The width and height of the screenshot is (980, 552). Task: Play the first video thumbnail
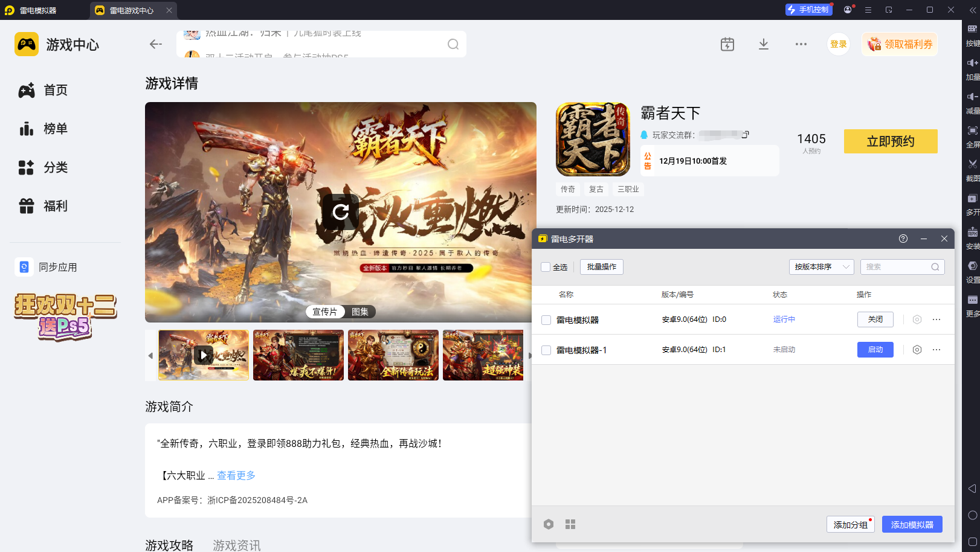pyautogui.click(x=204, y=355)
